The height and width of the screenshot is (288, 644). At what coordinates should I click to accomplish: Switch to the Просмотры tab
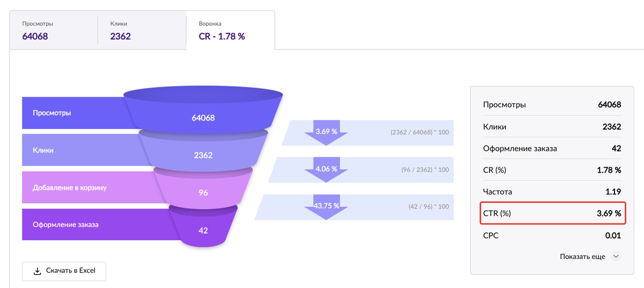[x=54, y=31]
